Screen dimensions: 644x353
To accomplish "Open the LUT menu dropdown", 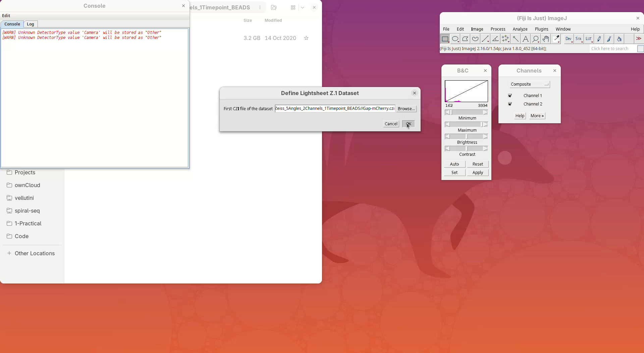I will pyautogui.click(x=589, y=39).
